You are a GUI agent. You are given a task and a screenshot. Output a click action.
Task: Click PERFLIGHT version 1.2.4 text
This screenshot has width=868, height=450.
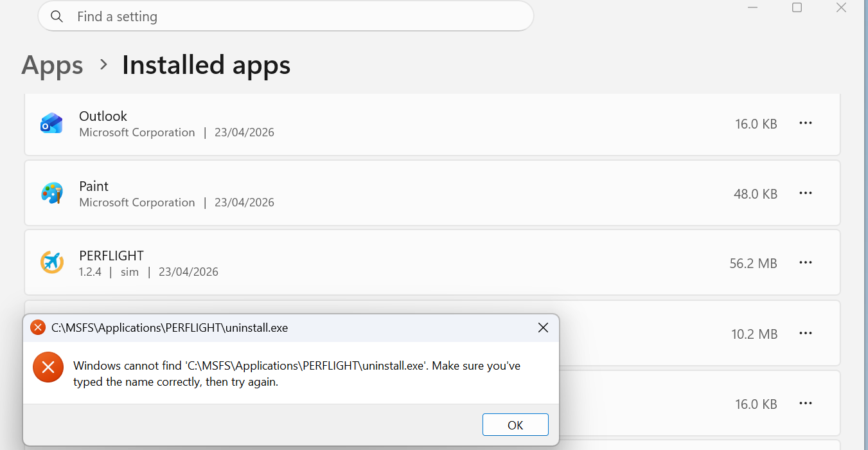[x=90, y=272]
